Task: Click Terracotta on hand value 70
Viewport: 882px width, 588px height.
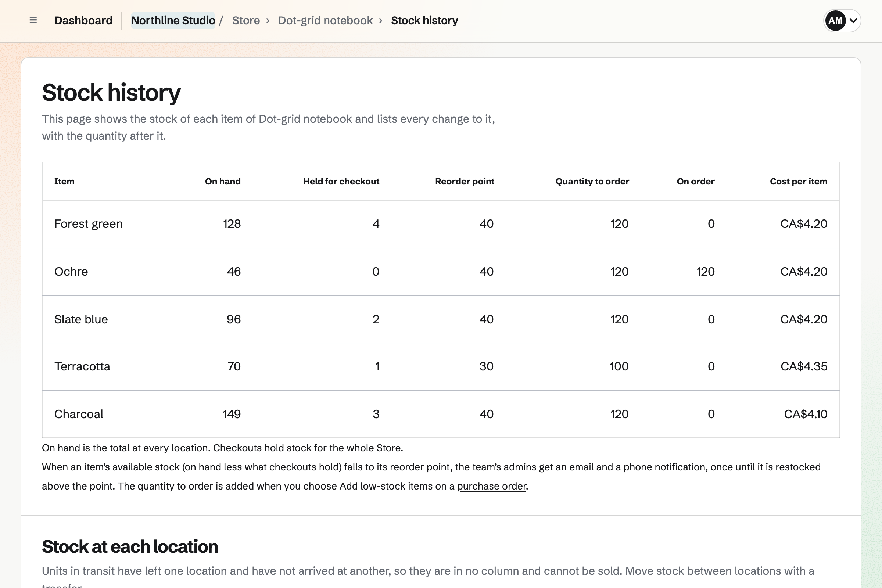Action: tap(234, 366)
